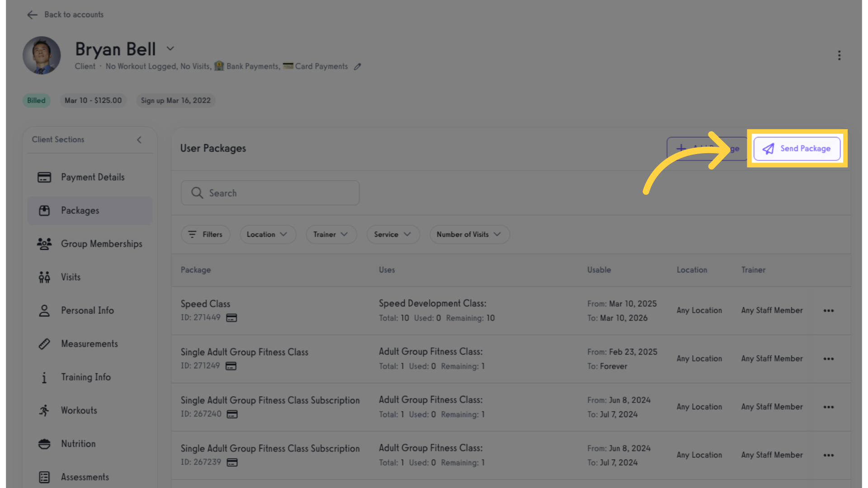This screenshot has width=868, height=488.
Task: Click the Bank Payments tag
Action: 247,66
